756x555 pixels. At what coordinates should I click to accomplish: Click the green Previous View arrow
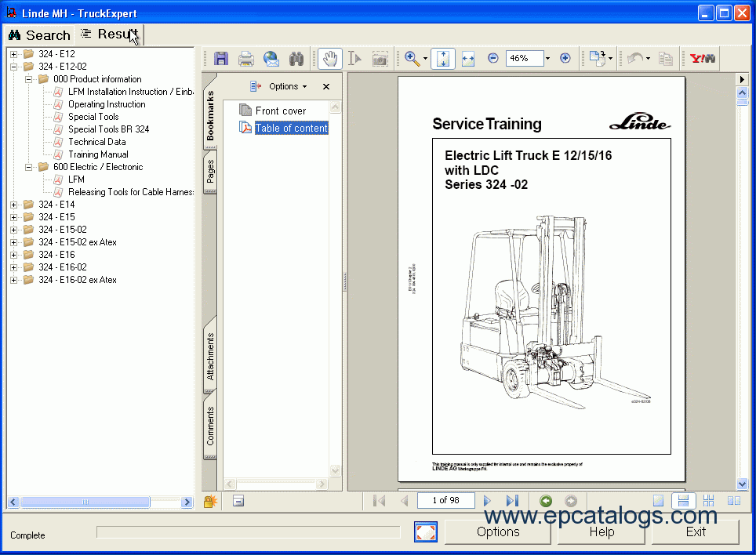pyautogui.click(x=546, y=501)
